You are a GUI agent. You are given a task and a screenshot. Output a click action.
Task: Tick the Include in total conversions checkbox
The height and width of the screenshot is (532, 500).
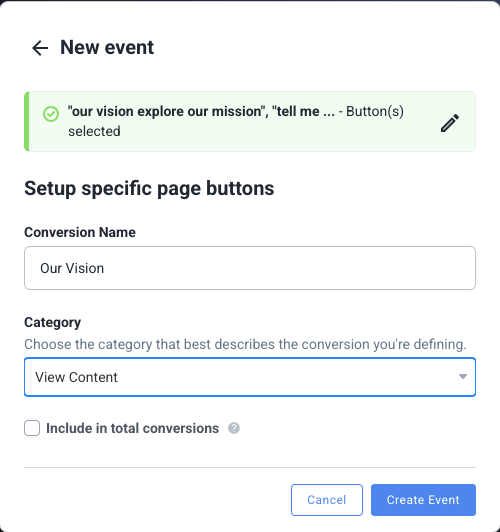click(32, 428)
